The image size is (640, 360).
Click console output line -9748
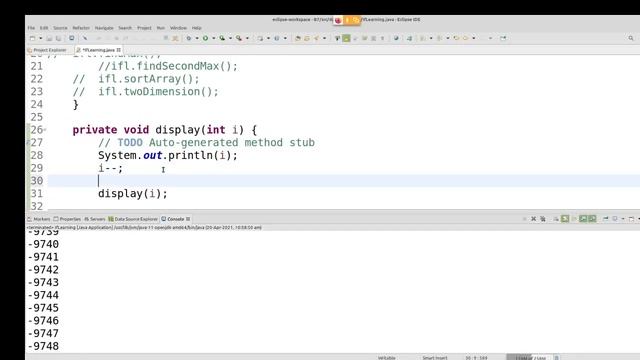[x=43, y=346]
